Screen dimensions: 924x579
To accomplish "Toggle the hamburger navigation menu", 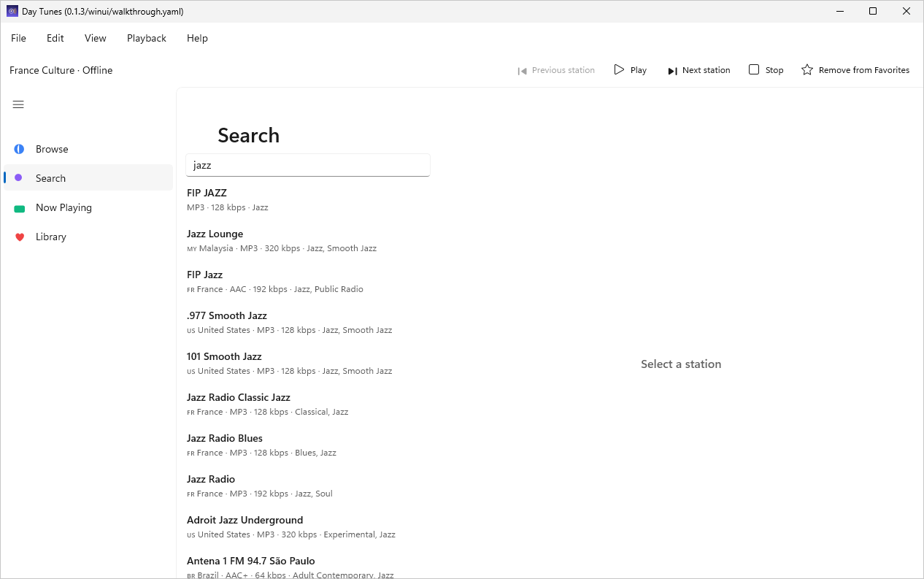I will coord(18,104).
